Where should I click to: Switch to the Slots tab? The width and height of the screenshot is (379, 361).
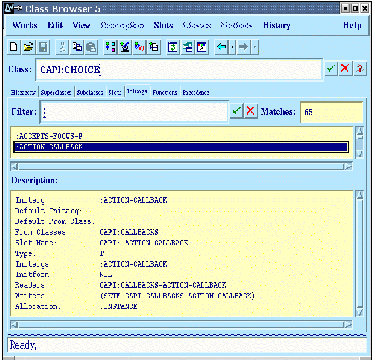115,92
